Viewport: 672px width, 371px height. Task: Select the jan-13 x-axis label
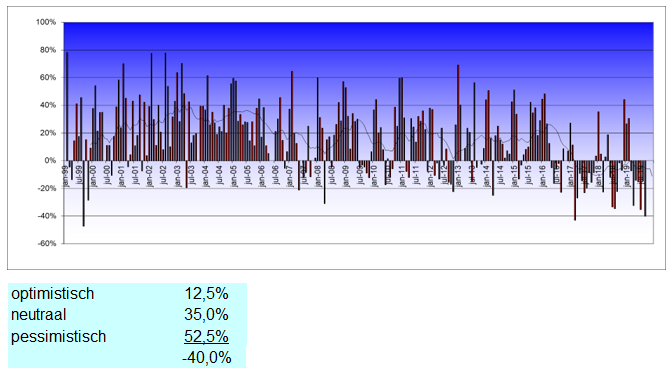click(458, 176)
